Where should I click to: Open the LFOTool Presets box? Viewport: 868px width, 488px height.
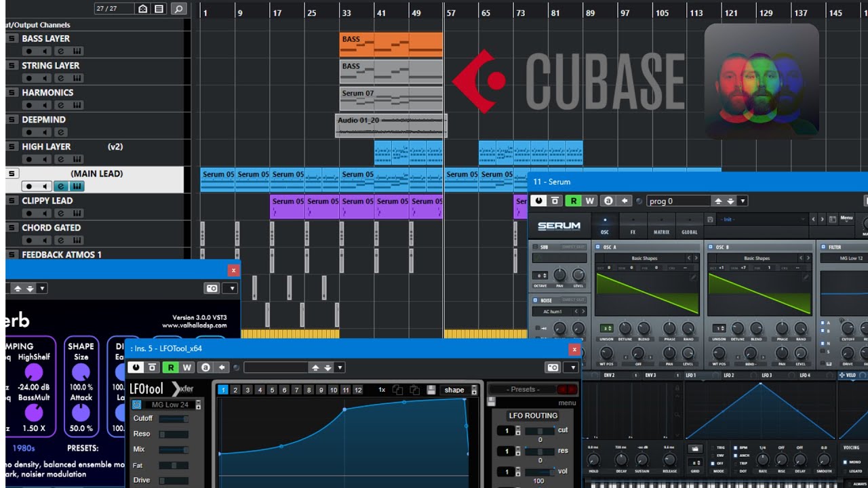coord(524,389)
